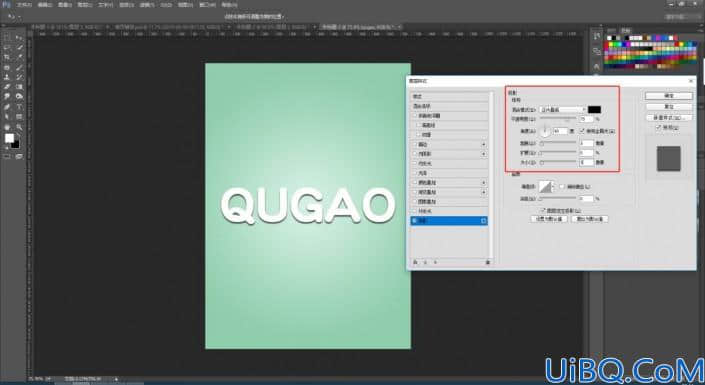Click the trash icon in Layer Style dialog
This screenshot has width=705, height=385.
click(x=488, y=262)
